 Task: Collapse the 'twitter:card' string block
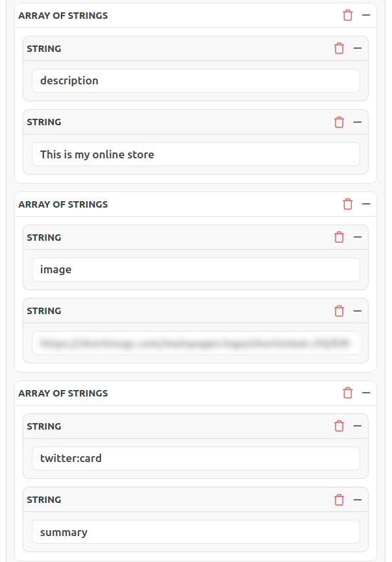point(357,426)
